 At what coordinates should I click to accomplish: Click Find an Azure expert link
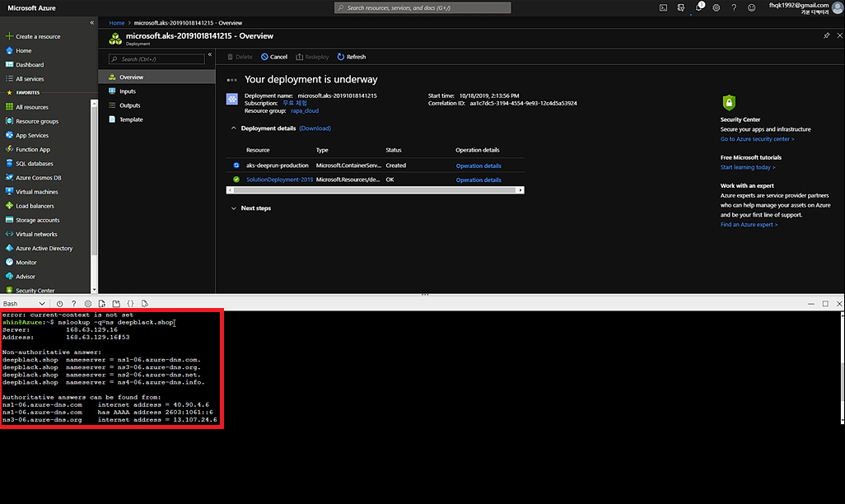click(749, 224)
